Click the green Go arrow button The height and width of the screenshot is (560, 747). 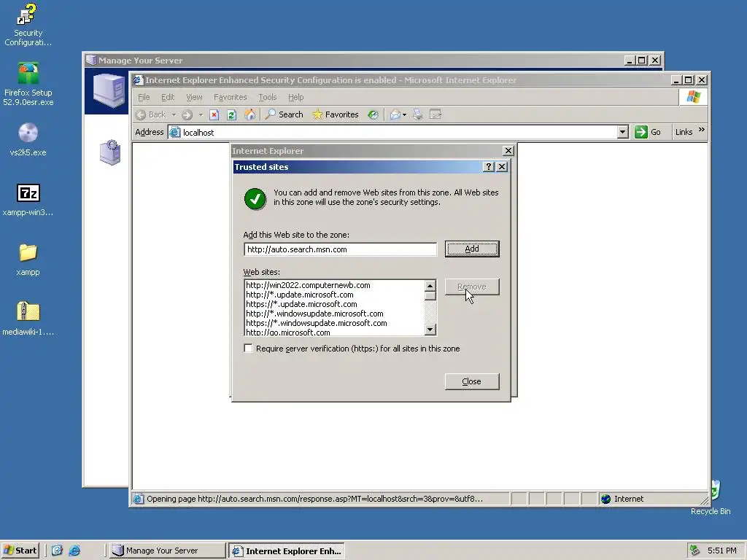pyautogui.click(x=641, y=133)
